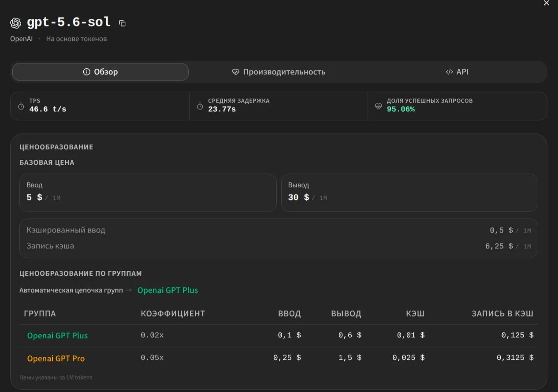Click the ЦЕНООБРАЗОВАНИЕ ПО ГРУППАМ heading
This screenshot has height=392, width=558.
pyautogui.click(x=81, y=274)
